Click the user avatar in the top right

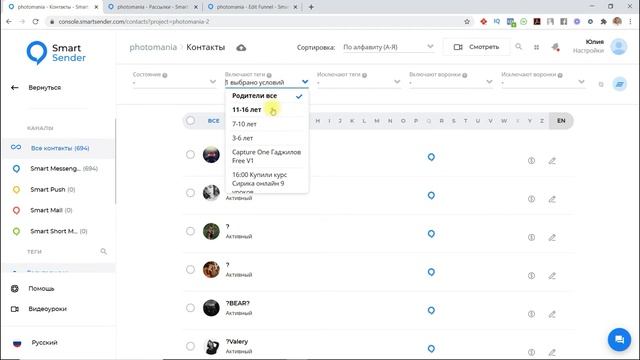coord(619,47)
